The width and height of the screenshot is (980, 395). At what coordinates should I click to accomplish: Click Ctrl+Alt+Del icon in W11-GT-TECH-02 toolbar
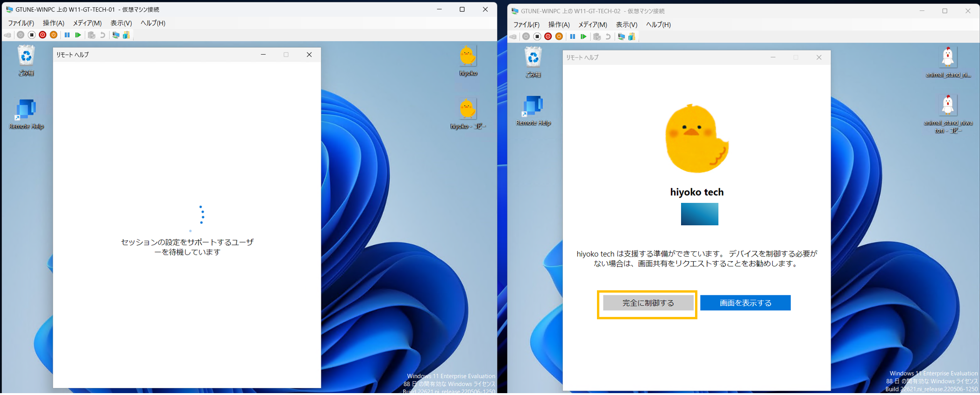[x=513, y=36]
